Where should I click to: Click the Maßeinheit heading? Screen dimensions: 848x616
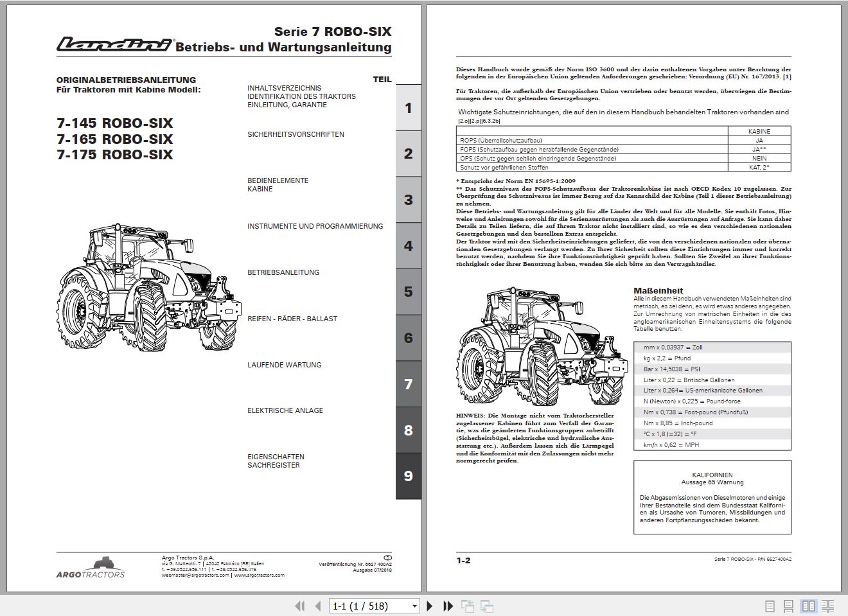tap(658, 290)
